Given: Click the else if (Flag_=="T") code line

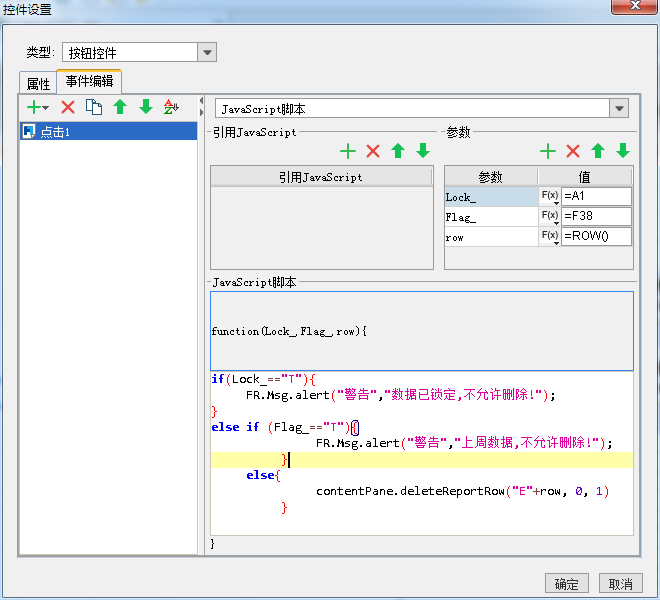Looking at the screenshot, I should coord(285,427).
